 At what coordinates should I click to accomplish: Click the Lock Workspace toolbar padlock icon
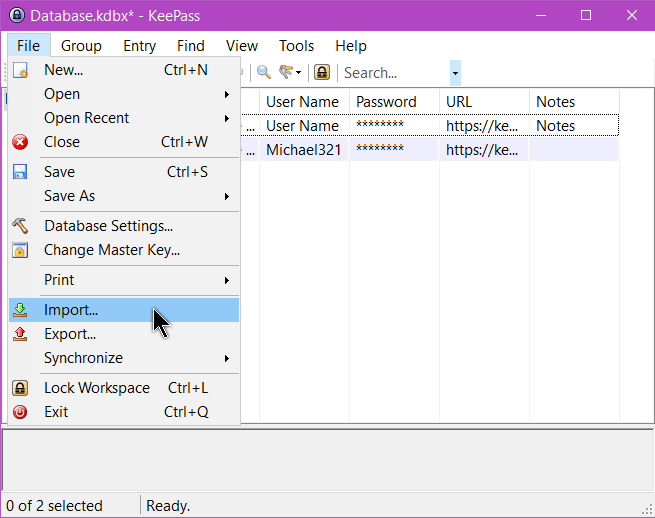coord(322,72)
